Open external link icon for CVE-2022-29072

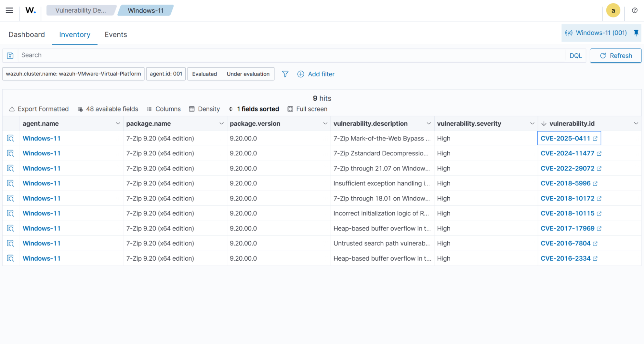coord(599,169)
